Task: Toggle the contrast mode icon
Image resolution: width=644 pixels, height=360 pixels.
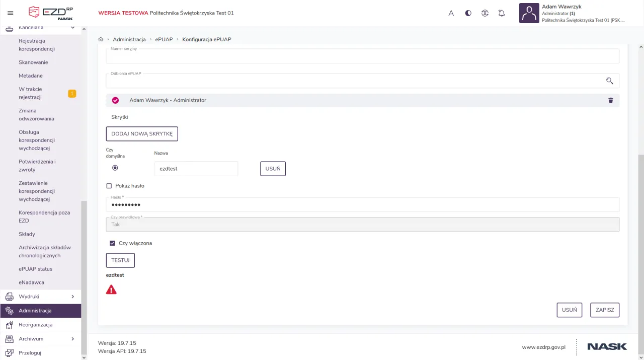Action: [468, 13]
